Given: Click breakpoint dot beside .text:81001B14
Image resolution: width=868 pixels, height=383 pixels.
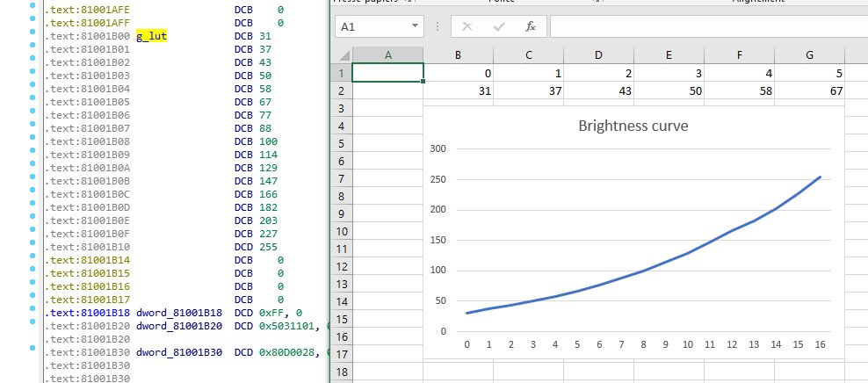Looking at the screenshot, I should pos(33,255).
